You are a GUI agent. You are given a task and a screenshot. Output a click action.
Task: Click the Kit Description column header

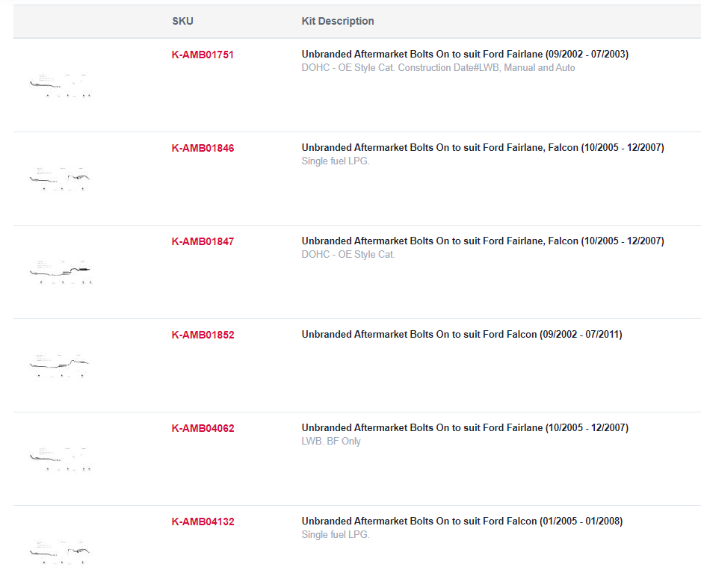(338, 21)
